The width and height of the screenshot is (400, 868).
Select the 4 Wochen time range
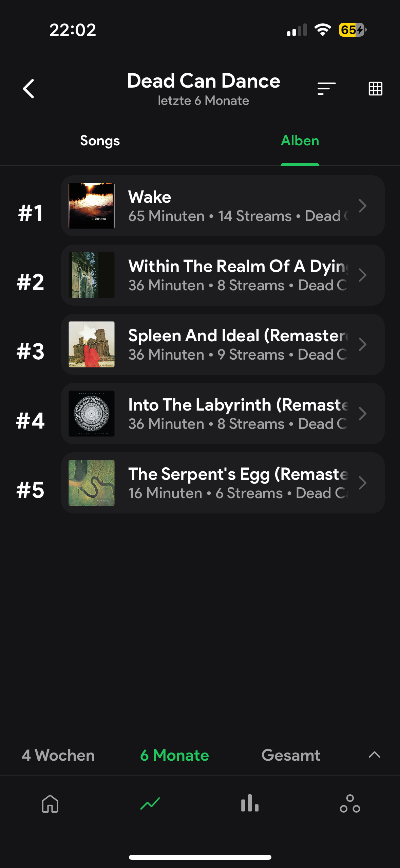58,755
